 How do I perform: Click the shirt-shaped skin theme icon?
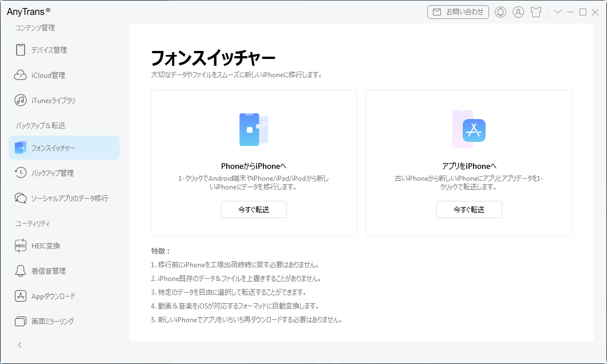click(536, 12)
